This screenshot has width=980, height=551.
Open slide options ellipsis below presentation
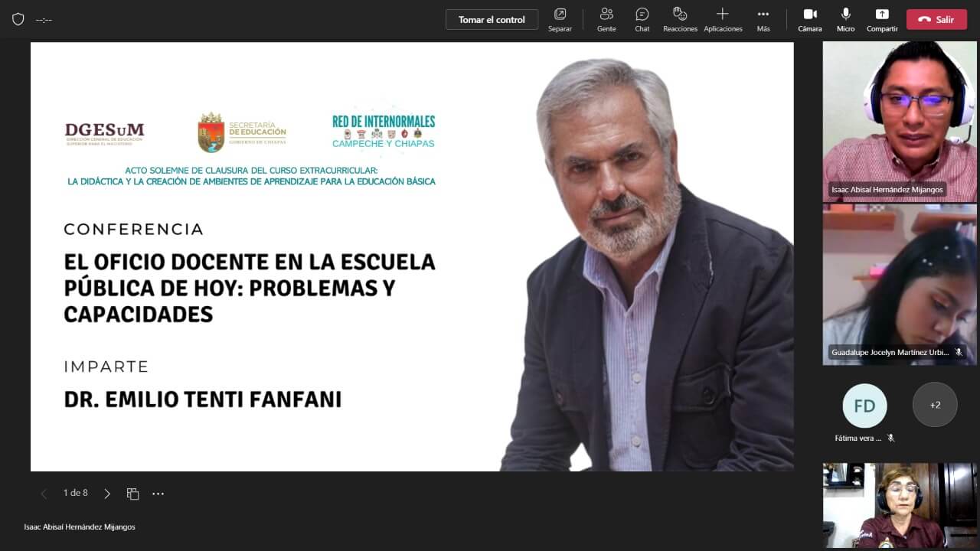(158, 494)
